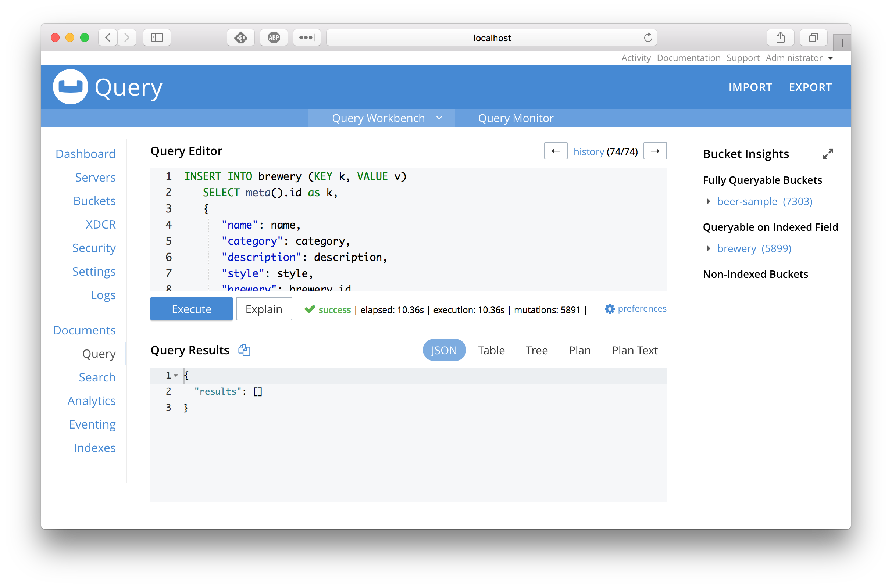Go to next query in history
The height and width of the screenshot is (588, 892).
pos(654,151)
